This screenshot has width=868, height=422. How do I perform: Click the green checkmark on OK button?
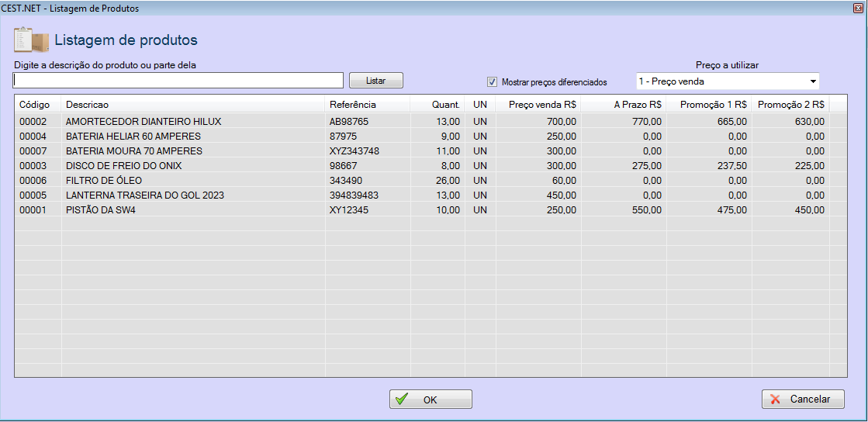402,400
